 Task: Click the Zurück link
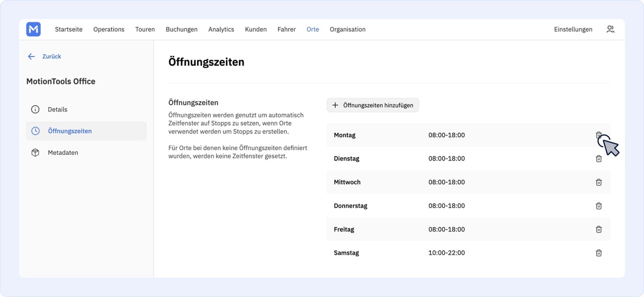click(52, 56)
